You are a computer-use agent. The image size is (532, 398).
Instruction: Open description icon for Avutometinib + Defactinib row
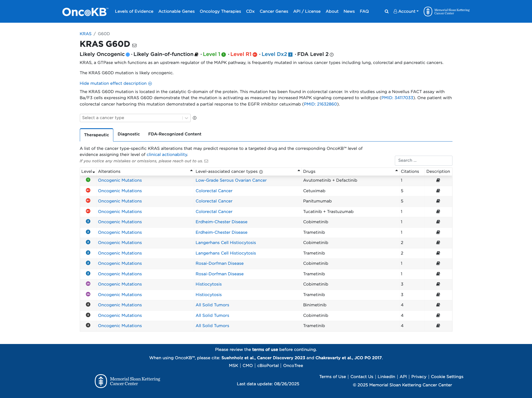point(438,180)
